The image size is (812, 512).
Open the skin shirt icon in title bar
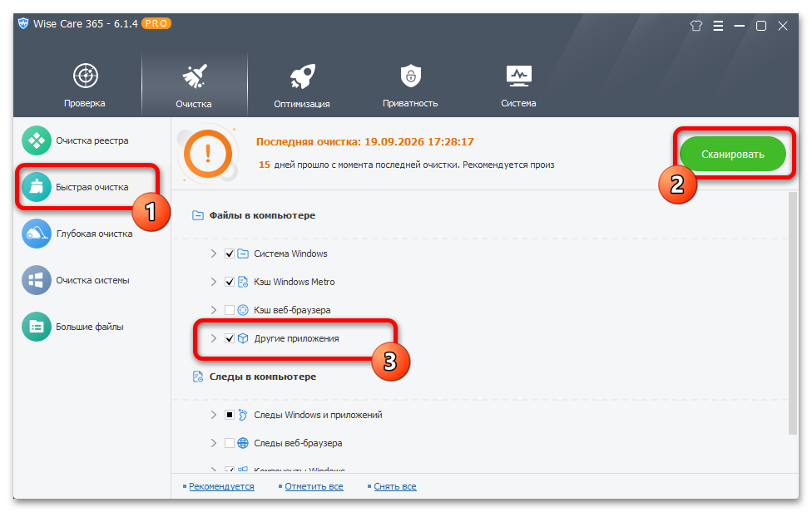pos(696,25)
